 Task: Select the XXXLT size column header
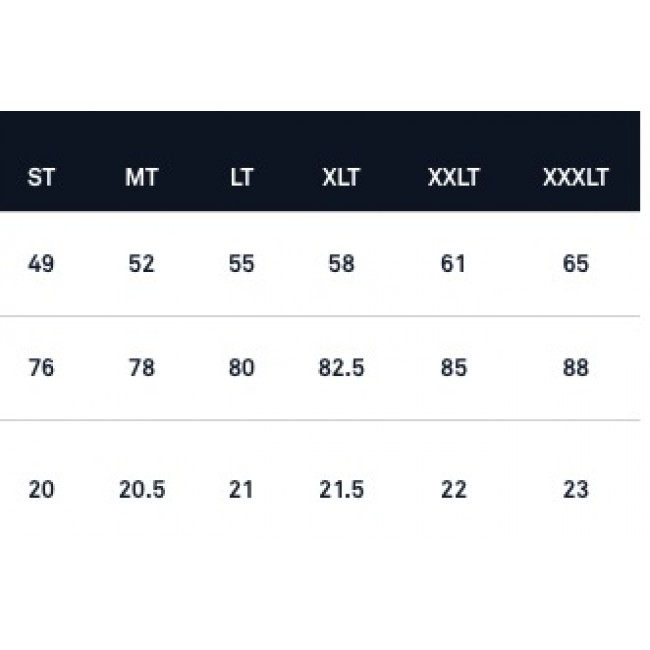pos(575,179)
